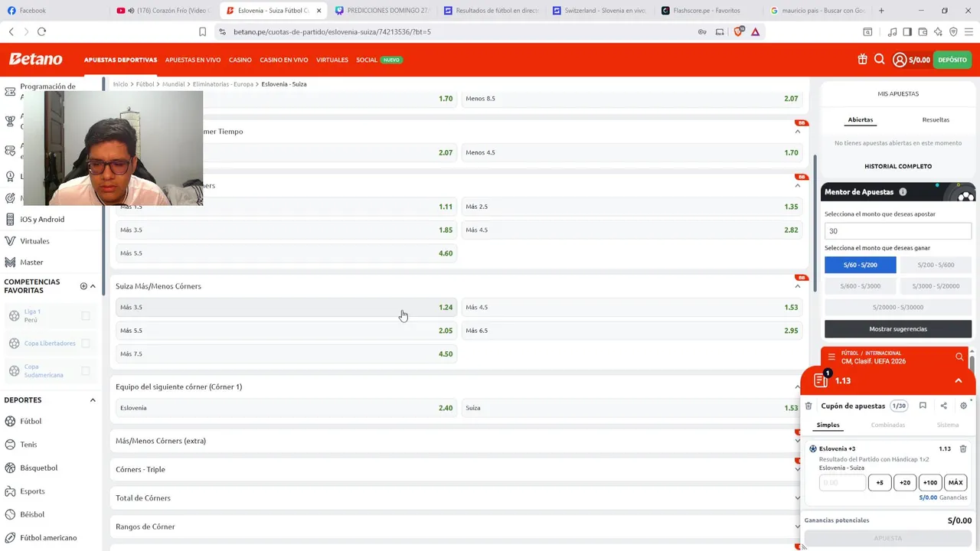980x551 pixels.
Task: Click the bet amount field showing 30
Action: tap(898, 230)
